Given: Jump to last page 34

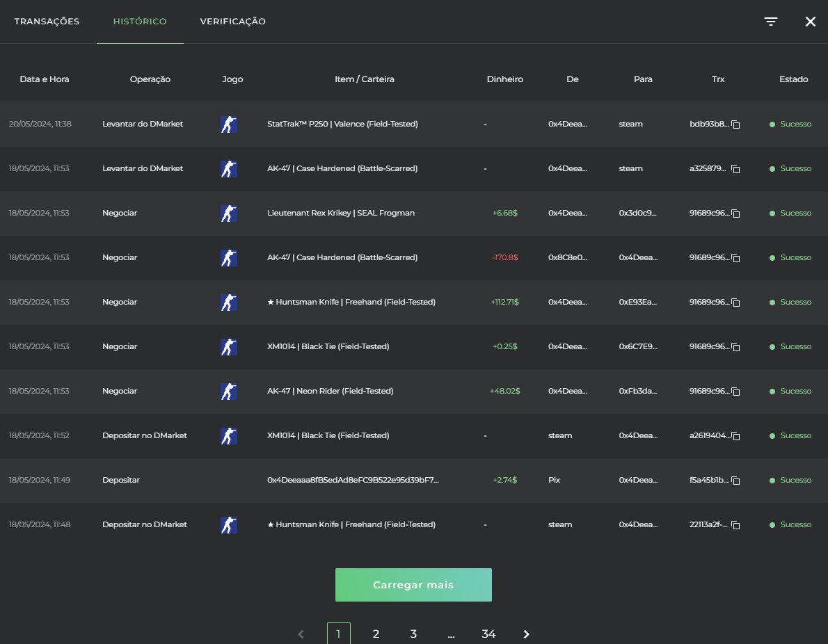Looking at the screenshot, I should 488,634.
